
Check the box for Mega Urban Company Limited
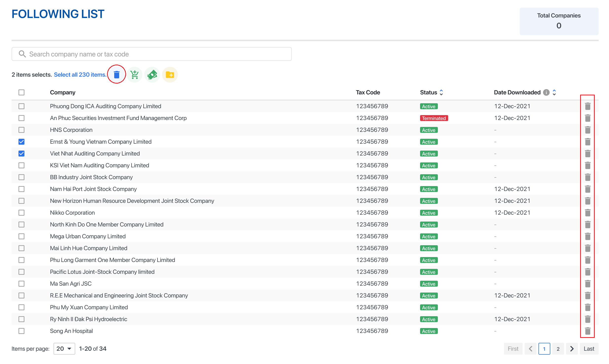coord(21,236)
